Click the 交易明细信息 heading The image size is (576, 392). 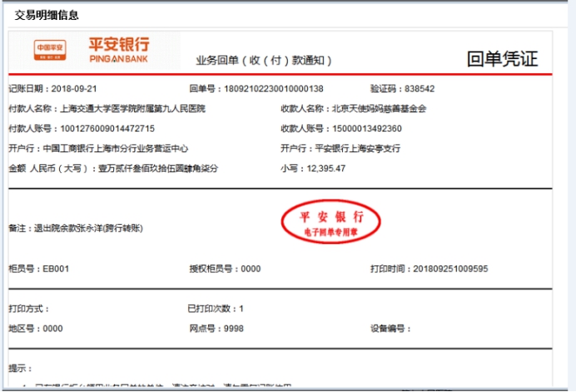coord(47,15)
